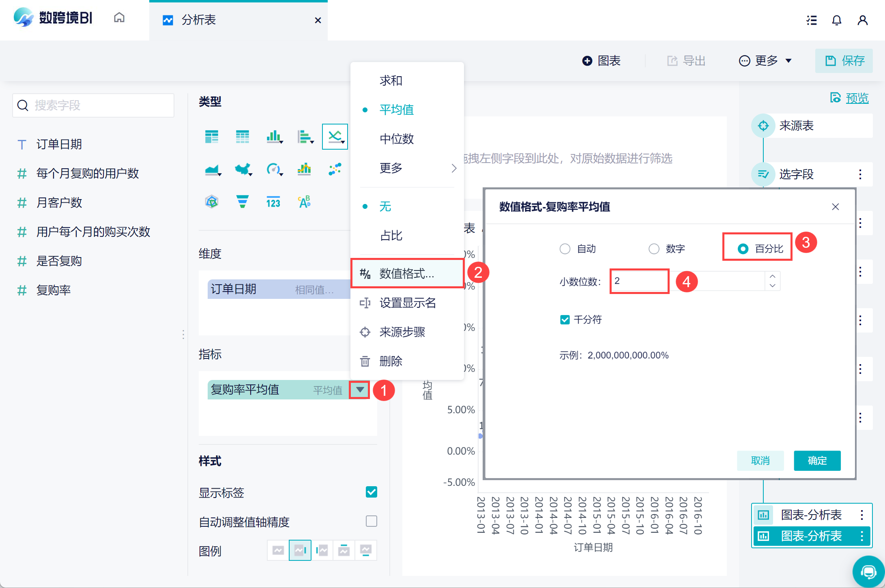Select the funnel chart type icon
The height and width of the screenshot is (588, 885).
[242, 202]
